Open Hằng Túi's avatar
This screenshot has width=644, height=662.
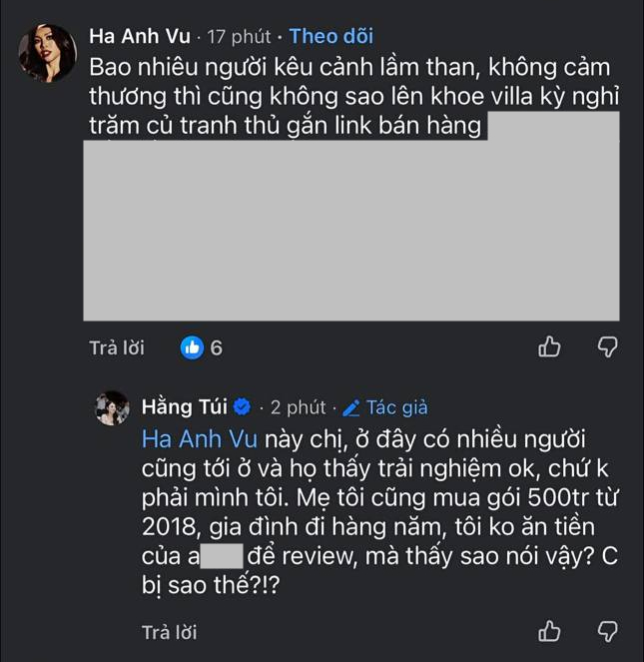click(113, 407)
